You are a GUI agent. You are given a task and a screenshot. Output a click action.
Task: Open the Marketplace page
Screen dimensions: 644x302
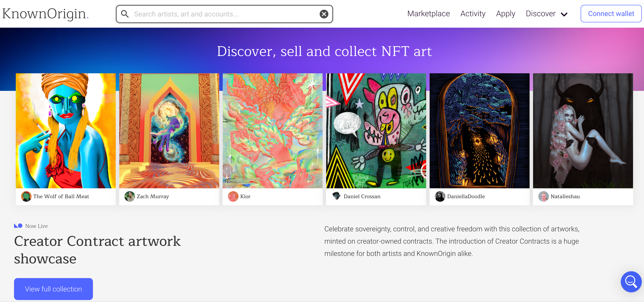429,14
